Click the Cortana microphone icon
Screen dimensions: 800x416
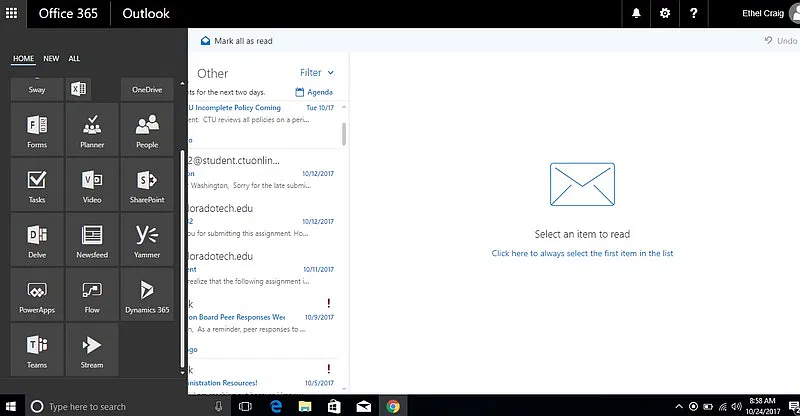coord(218,406)
